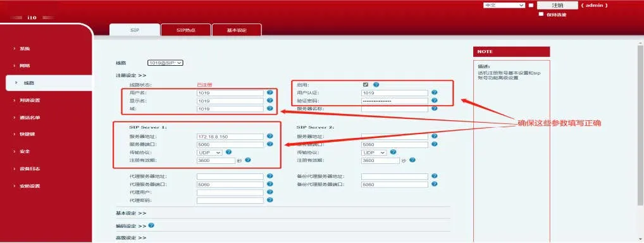The image size is (644, 243).
Task: Open help icon for 验证密码 field
Action: coord(435,101)
